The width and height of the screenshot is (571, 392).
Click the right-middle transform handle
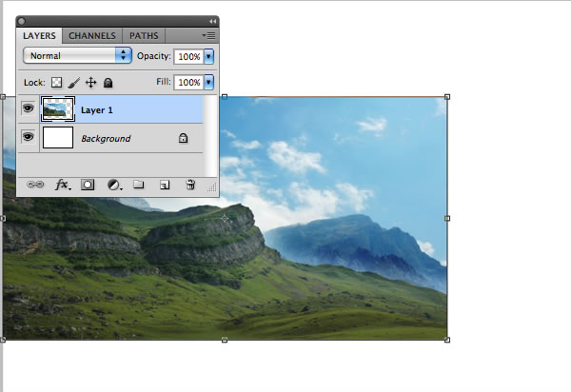(447, 219)
